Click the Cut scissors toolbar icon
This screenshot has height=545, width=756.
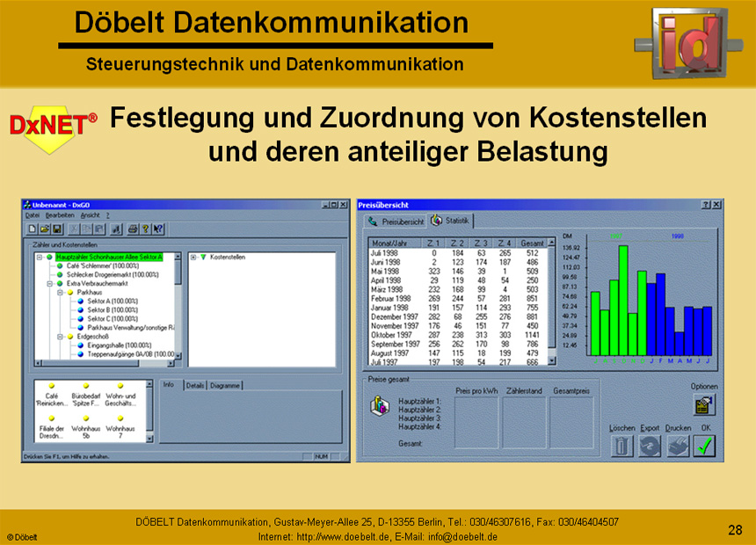(74, 229)
